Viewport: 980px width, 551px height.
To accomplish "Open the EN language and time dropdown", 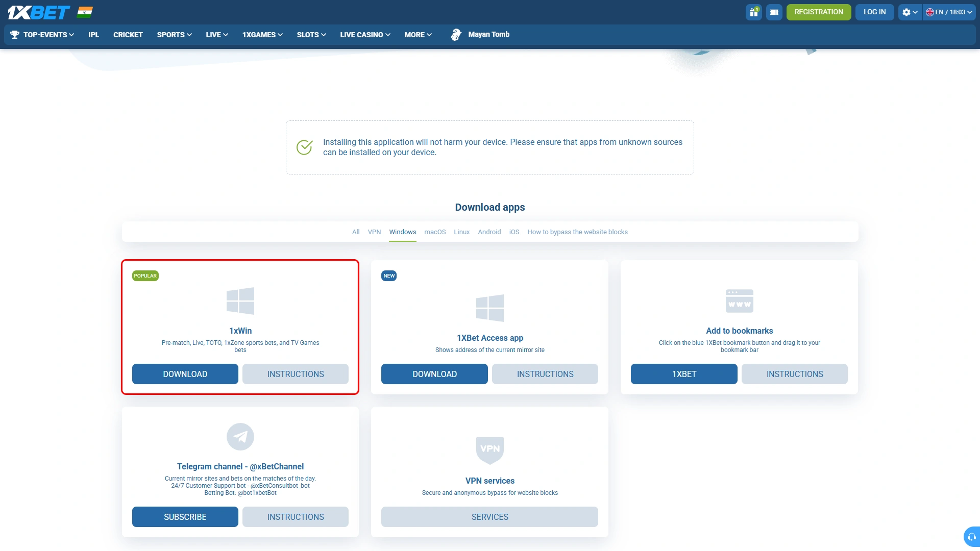I will (x=949, y=12).
